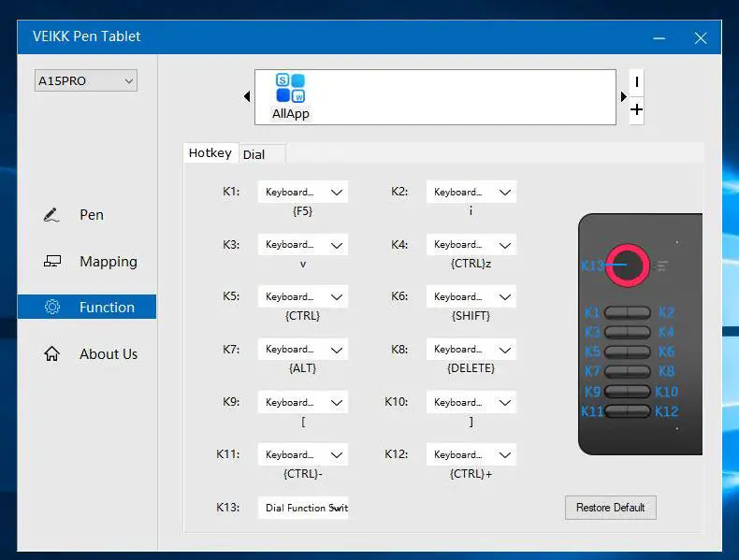Screen dimensions: 739x560
Task: Open the A15PRO device dropdown
Action: tap(86, 81)
